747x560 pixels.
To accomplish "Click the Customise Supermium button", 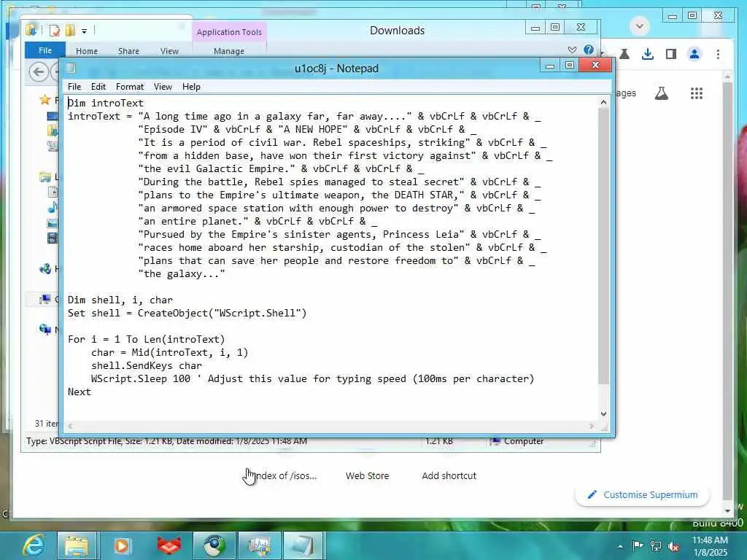I will pyautogui.click(x=643, y=495).
